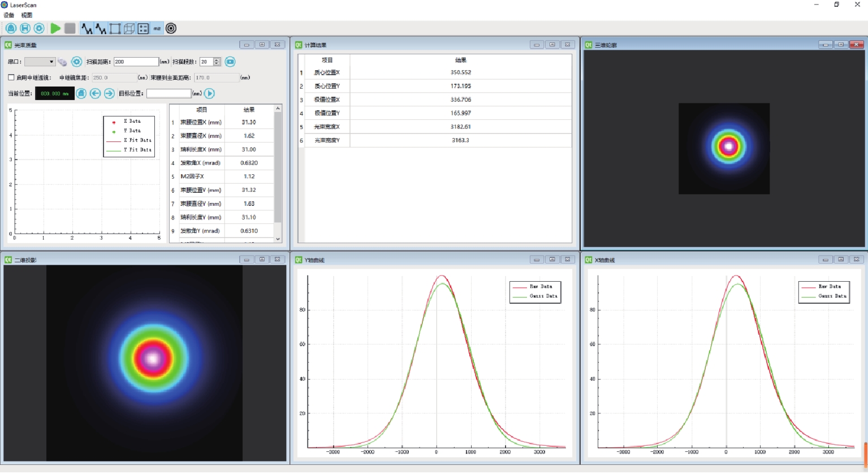Stop acquisition with the gray square button
The height and width of the screenshot is (474, 868).
70,28
